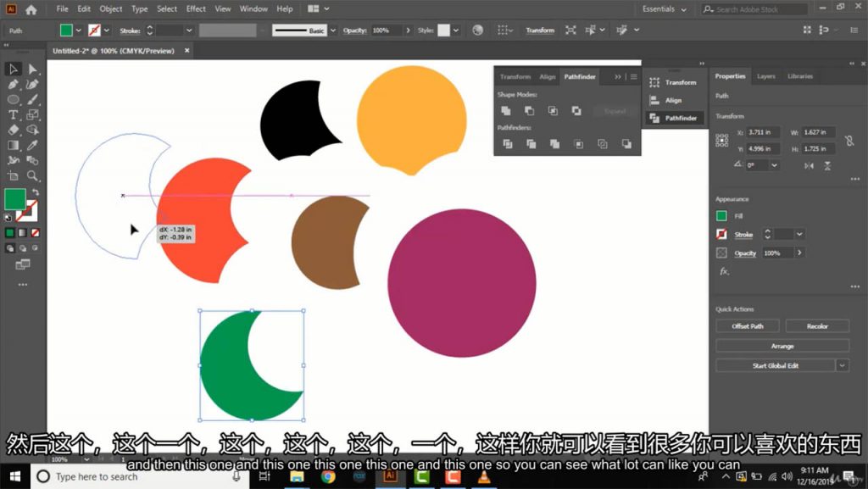Open Pathfinder from the collapsed panel dock
This screenshot has height=489, width=868.
(x=674, y=118)
